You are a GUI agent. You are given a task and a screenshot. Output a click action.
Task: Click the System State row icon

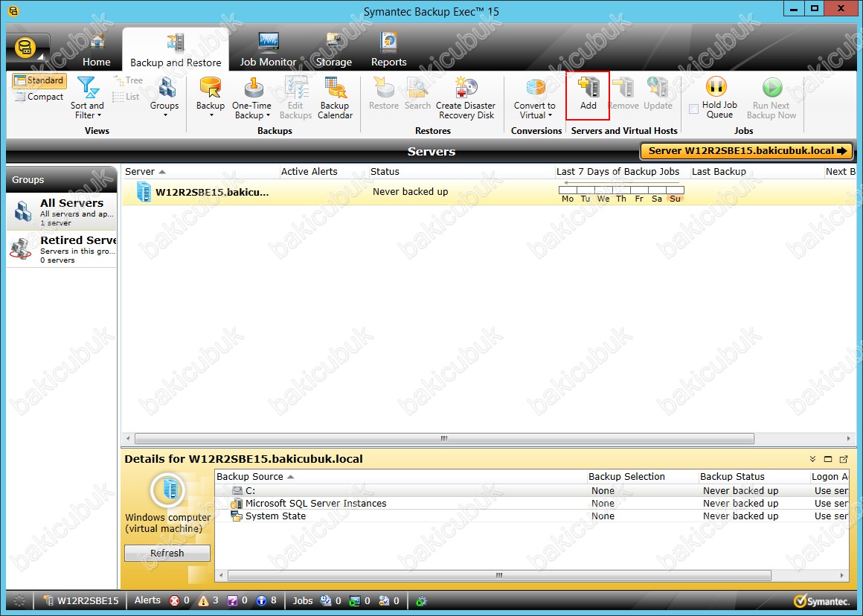pyautogui.click(x=237, y=516)
